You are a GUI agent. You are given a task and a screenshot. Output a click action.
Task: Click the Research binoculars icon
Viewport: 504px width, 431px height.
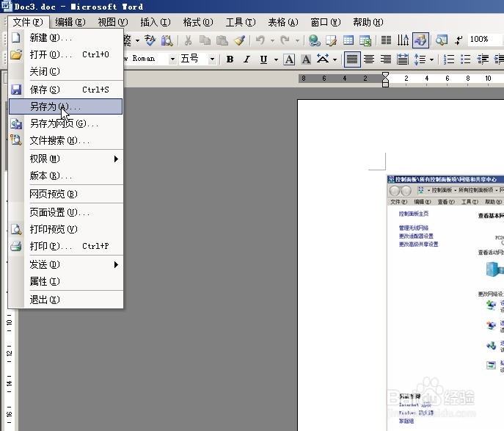click(167, 40)
